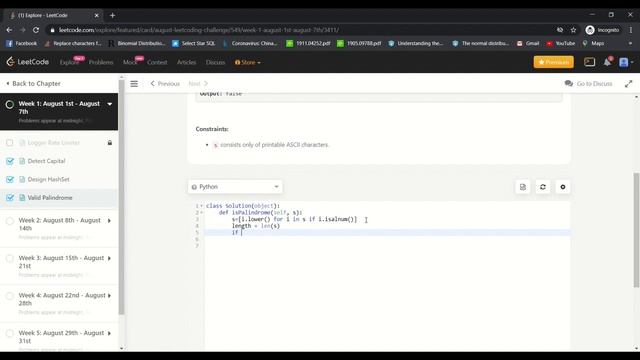Screen dimensions: 640x360
Task: Click the page vertical scrollbar
Action: pos(636,230)
